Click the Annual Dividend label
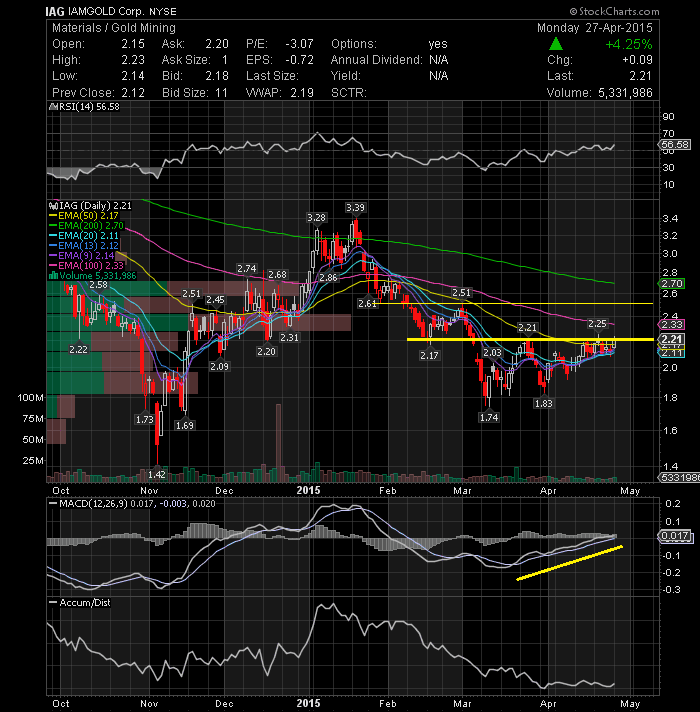The height and width of the screenshot is (712, 700). click(377, 60)
